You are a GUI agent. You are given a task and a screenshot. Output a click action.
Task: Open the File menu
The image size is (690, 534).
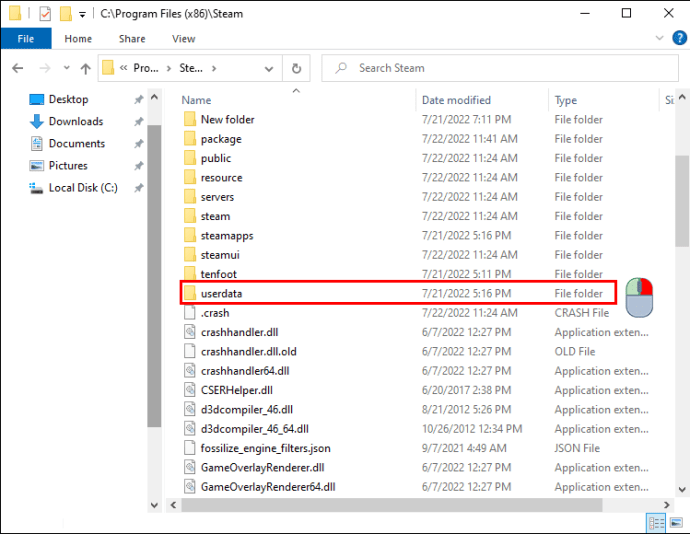(x=26, y=39)
